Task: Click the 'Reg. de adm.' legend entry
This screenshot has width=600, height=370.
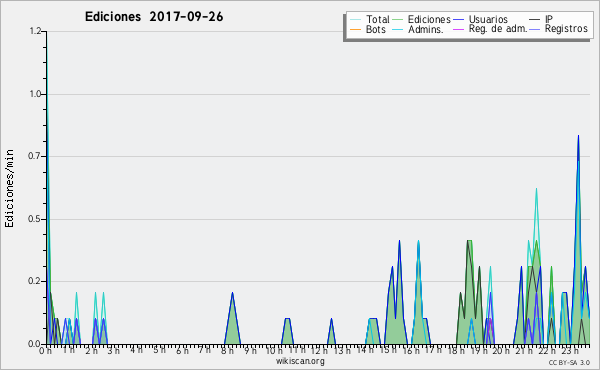Action: 490,29
